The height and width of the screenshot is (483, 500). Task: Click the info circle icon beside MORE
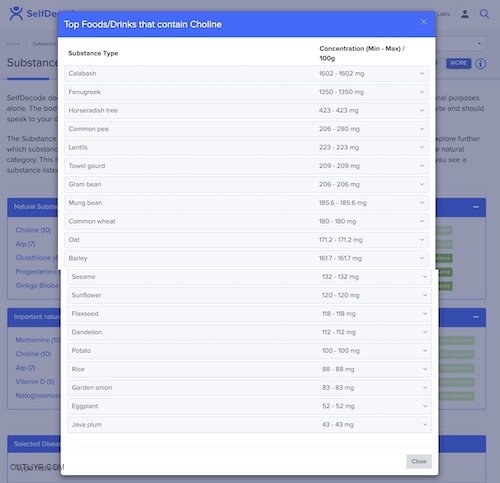click(x=480, y=64)
